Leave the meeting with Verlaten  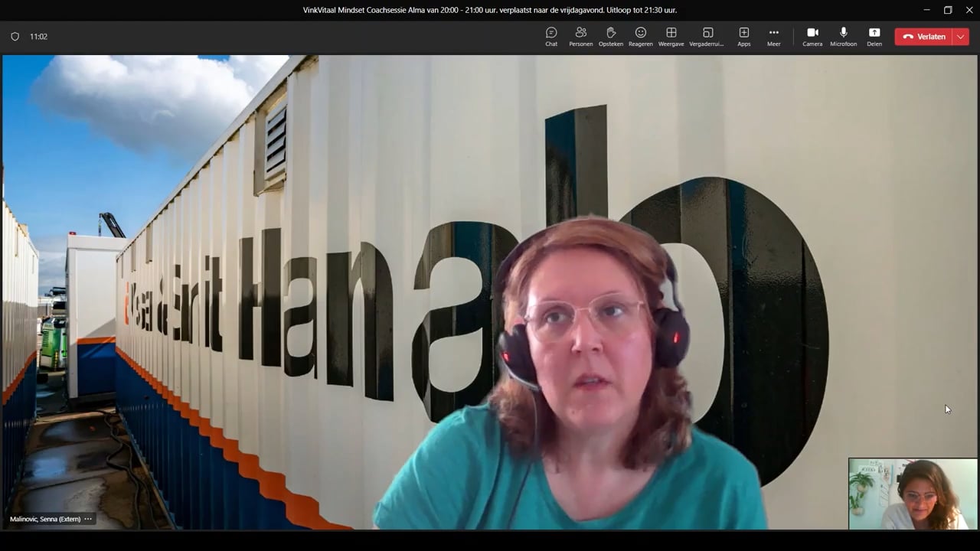[923, 37]
